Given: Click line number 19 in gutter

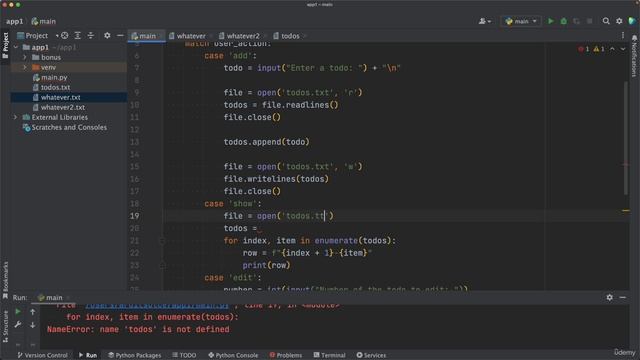Looking at the screenshot, I should coord(135,216).
